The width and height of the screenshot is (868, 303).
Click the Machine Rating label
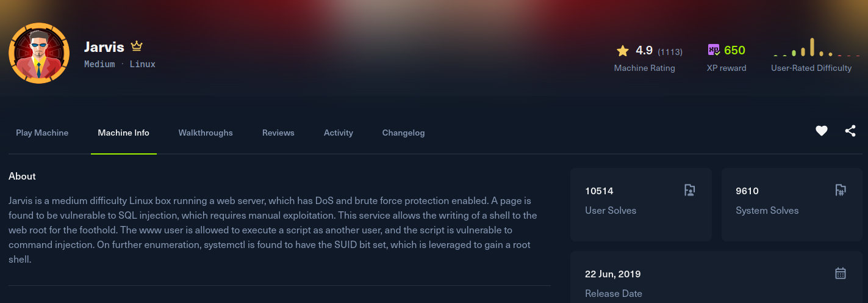click(645, 68)
